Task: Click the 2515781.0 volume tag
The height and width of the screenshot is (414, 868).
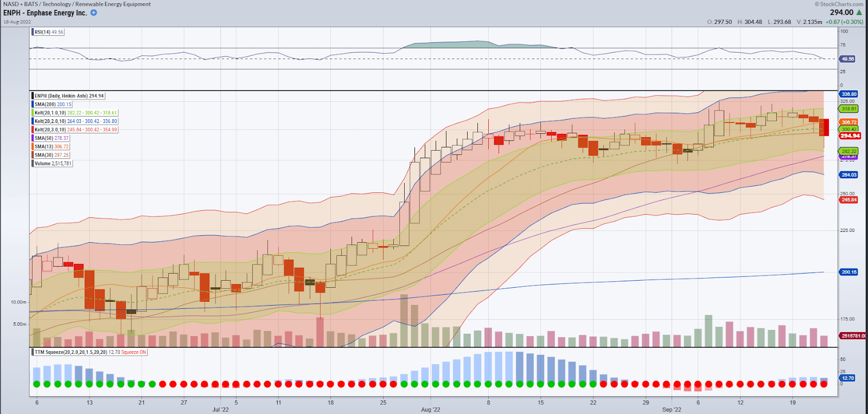Action: point(853,336)
